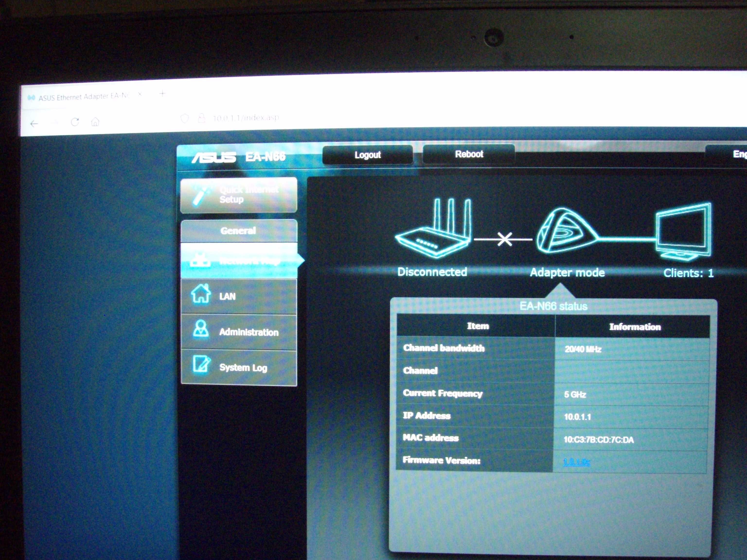747x560 pixels.
Task: Click the Information column header
Action: (635, 327)
